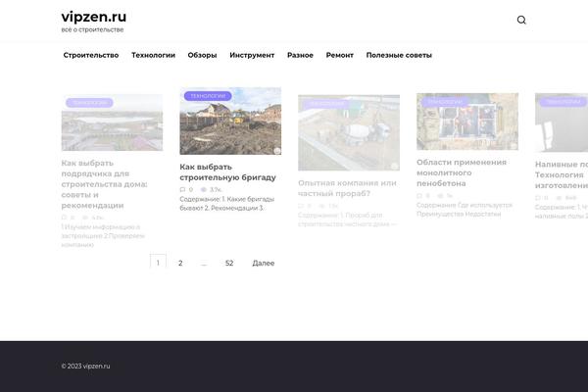The height and width of the screenshot is (392, 588).
Task: Go to pagination page 2
Action: coord(180,263)
